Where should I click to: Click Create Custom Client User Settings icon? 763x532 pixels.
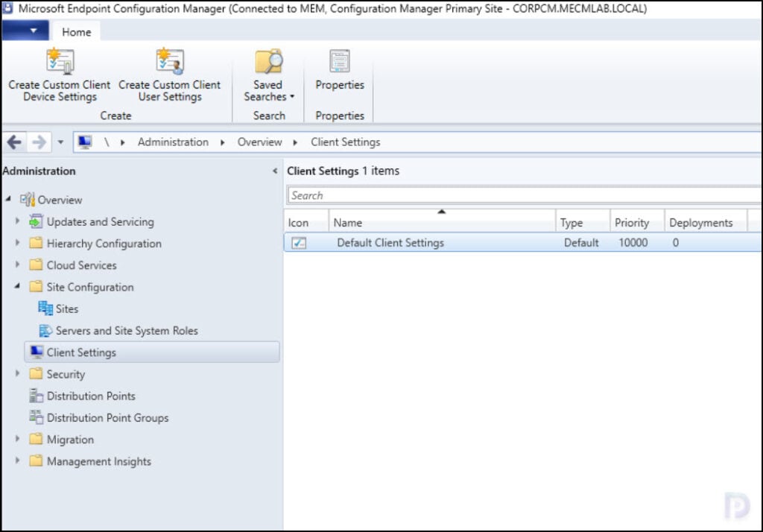(169, 61)
